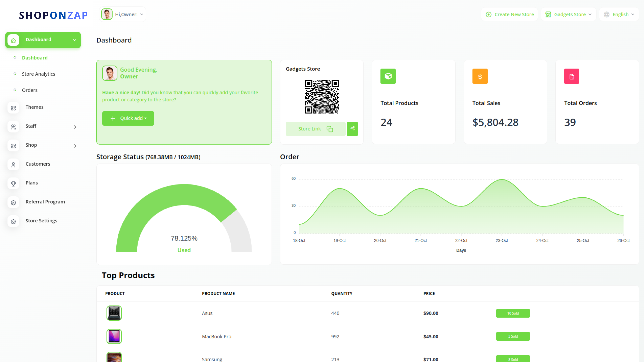Viewport: 644px width, 362px height.
Task: Open Store Analytics in sidebar
Action: click(x=39, y=74)
